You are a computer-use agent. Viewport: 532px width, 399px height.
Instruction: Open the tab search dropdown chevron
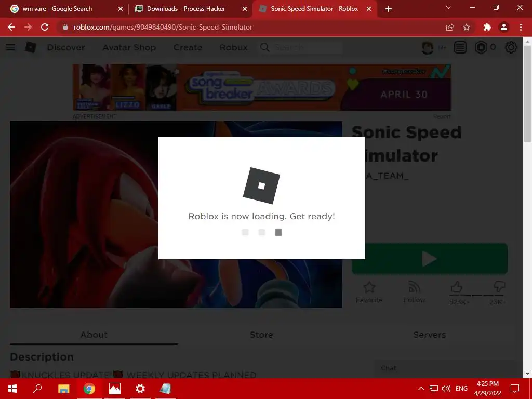[x=448, y=7]
